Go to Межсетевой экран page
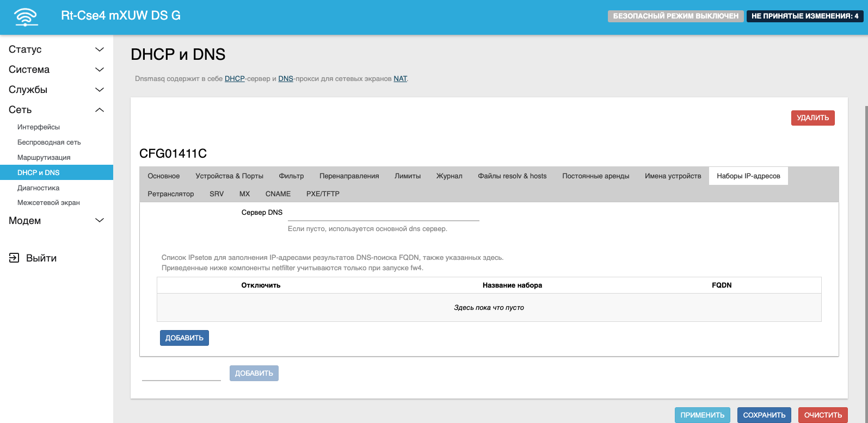868x423 pixels. (x=48, y=203)
